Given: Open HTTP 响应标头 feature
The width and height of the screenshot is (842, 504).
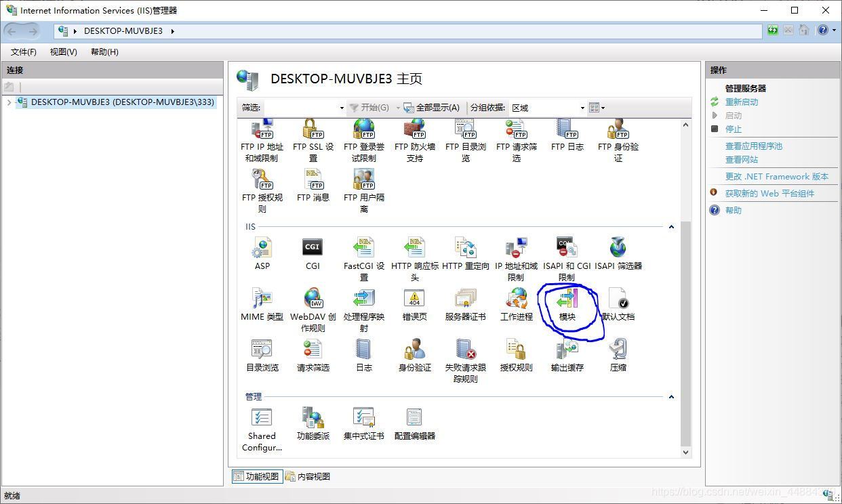Looking at the screenshot, I should [x=414, y=259].
